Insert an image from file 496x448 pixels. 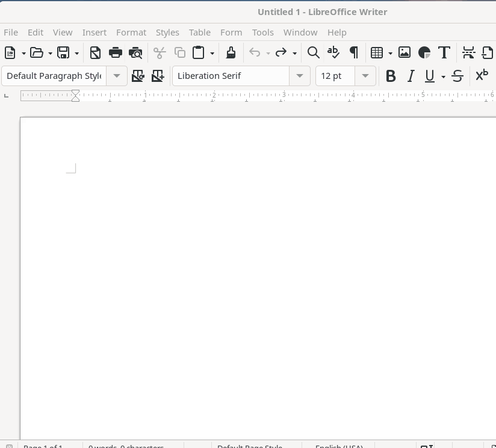coord(404,52)
